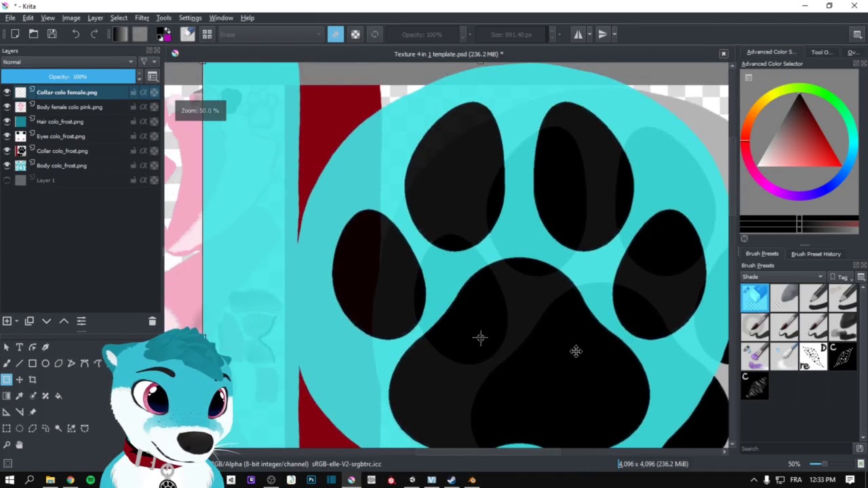Screen dimensions: 868x488
Task: Duplicate the layer with the duplicate icon
Action: tap(29, 321)
